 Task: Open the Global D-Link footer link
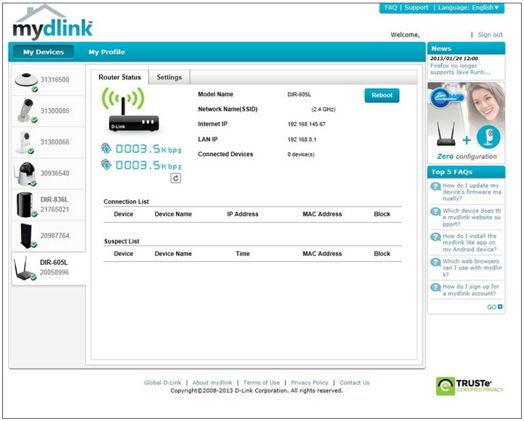coord(162,383)
